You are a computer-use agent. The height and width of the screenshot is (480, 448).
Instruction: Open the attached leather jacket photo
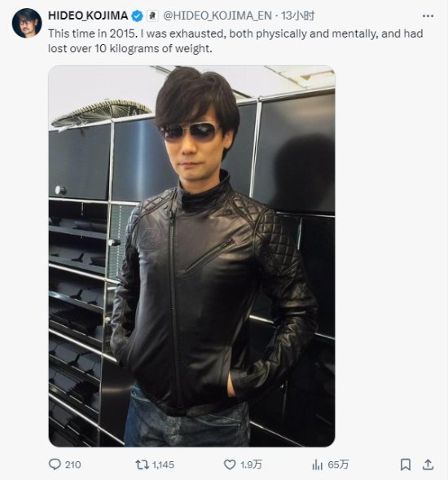point(191,256)
